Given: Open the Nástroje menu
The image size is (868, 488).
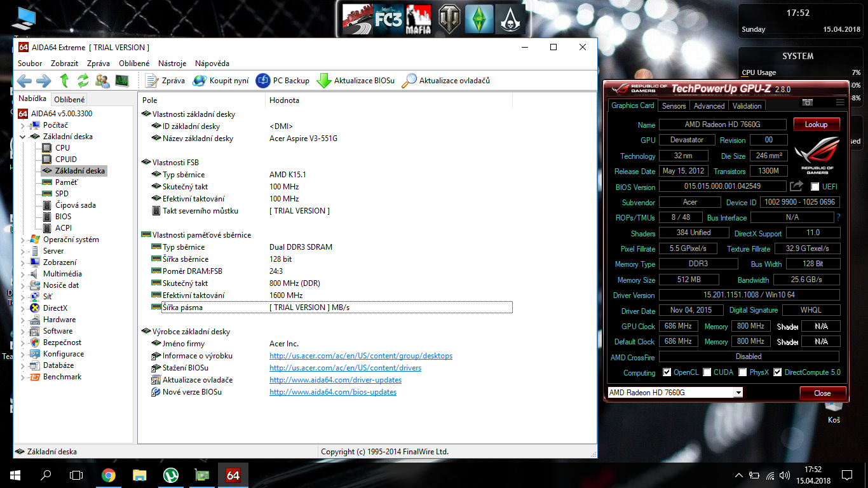Looking at the screenshot, I should (172, 64).
